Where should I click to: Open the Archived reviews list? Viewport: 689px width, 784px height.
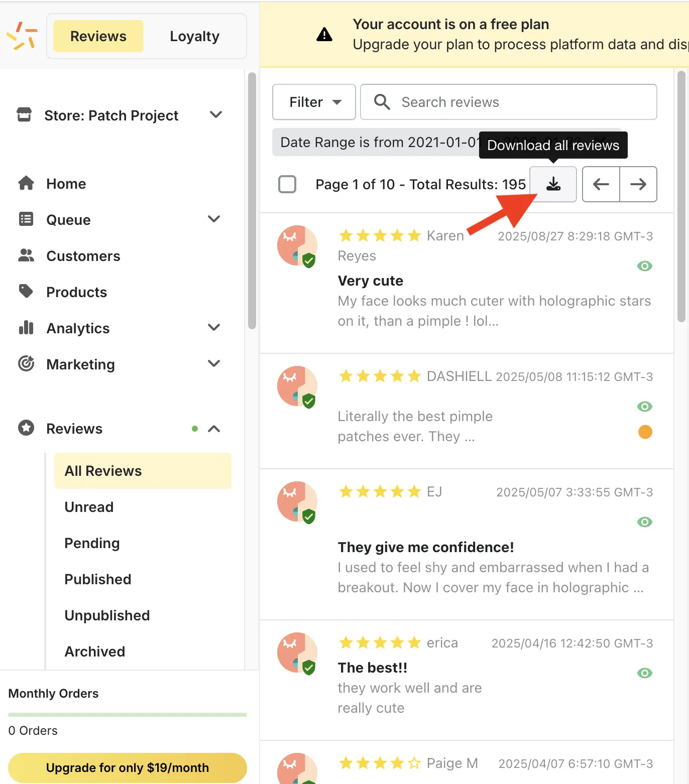point(95,651)
